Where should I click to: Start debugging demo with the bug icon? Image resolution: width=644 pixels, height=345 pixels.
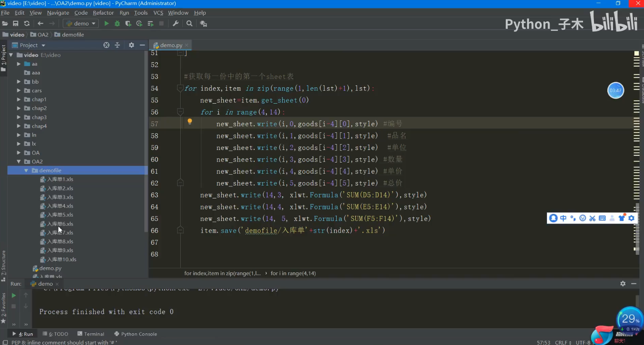pos(117,23)
